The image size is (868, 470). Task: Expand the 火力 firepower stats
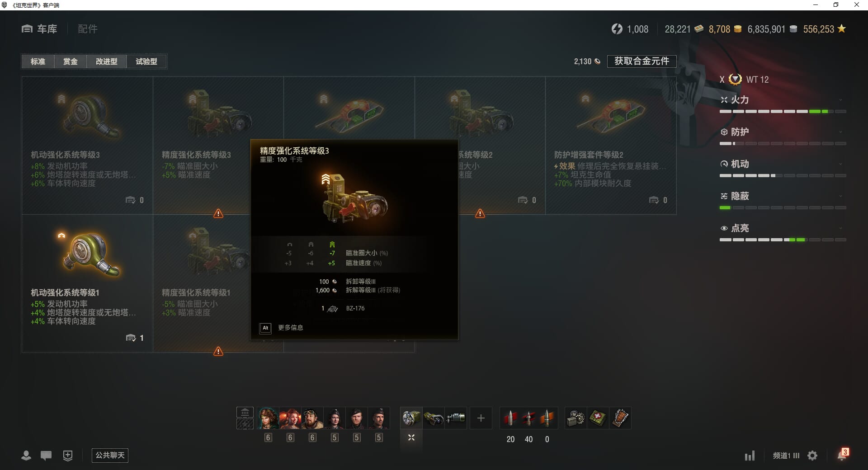783,100
